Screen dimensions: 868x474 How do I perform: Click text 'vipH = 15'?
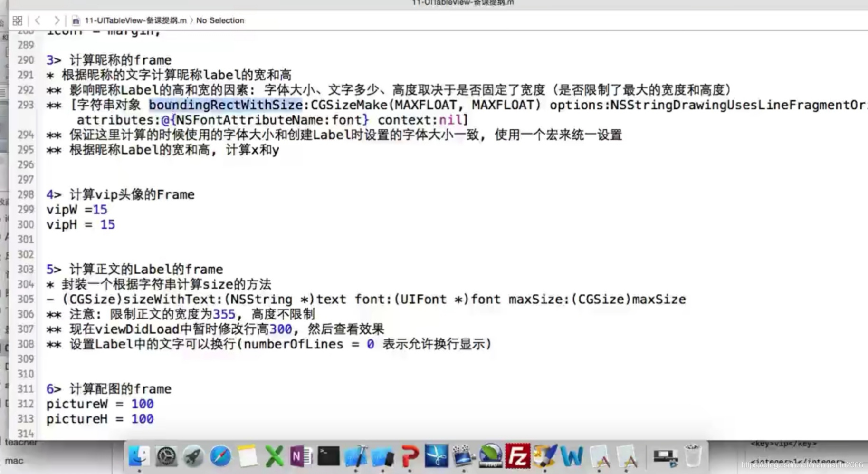[x=80, y=224]
